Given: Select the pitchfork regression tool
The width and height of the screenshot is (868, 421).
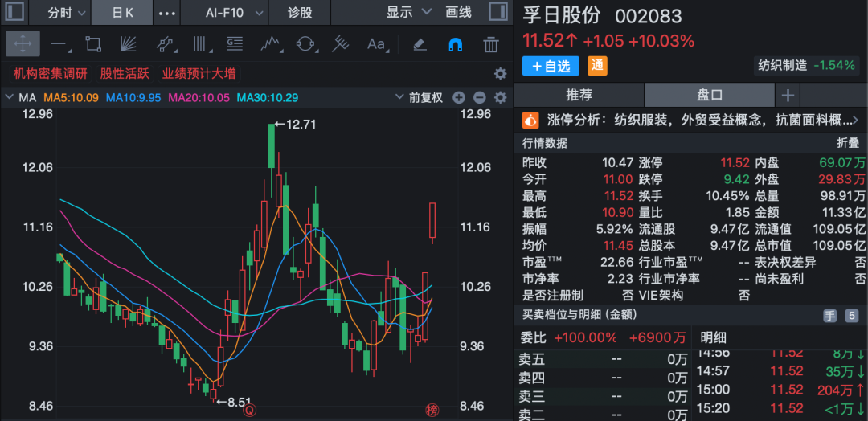Looking at the screenshot, I should pos(340,43).
